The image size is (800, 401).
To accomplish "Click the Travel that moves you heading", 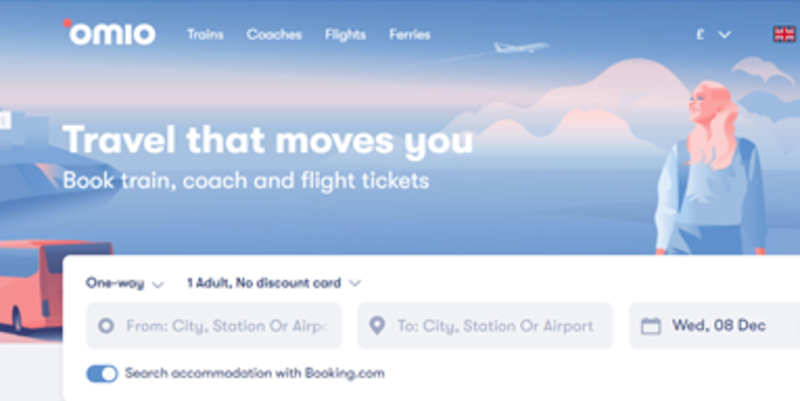I will [x=268, y=140].
